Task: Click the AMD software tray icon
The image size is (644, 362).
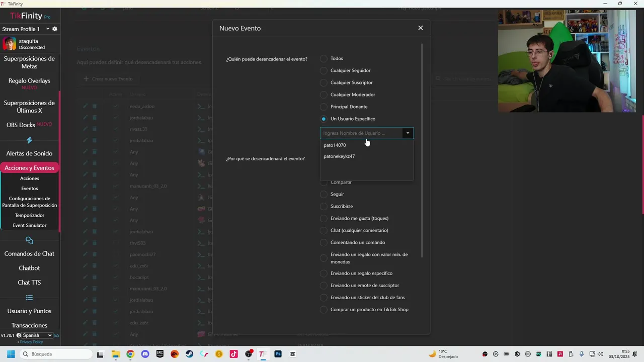Action: (x=560, y=354)
